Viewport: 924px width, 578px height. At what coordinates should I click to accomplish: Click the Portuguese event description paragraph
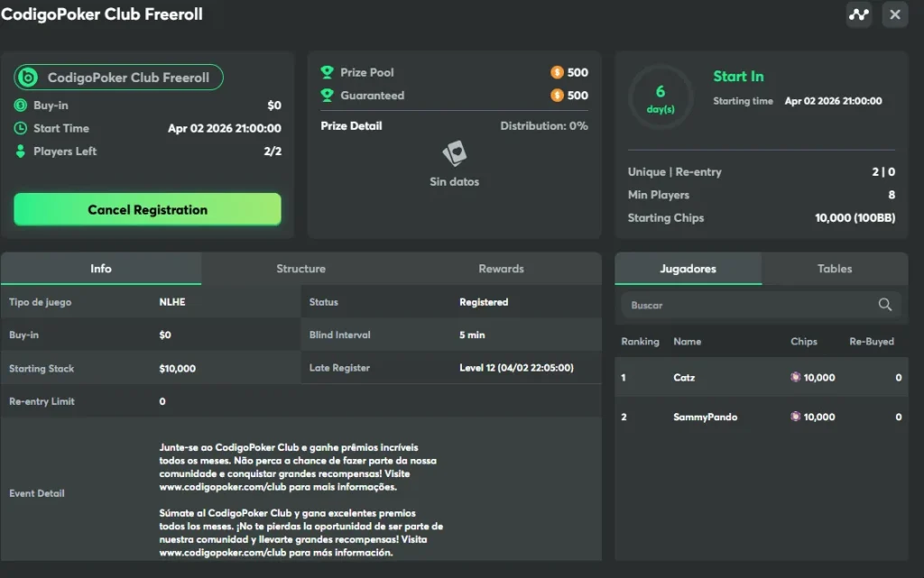[x=298, y=467]
